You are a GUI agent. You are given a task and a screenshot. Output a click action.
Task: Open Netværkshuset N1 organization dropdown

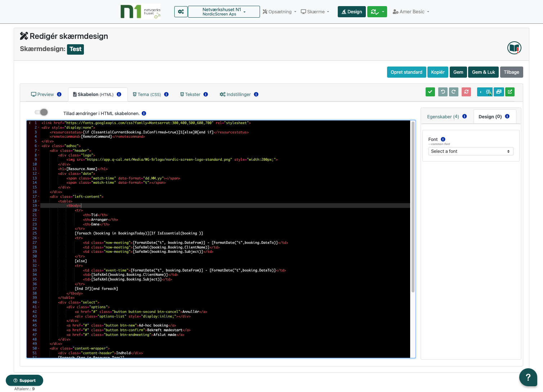[224, 12]
